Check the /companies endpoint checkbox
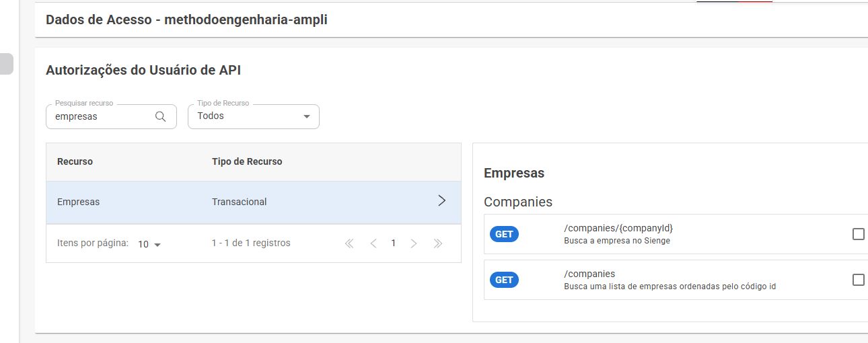 (858, 280)
